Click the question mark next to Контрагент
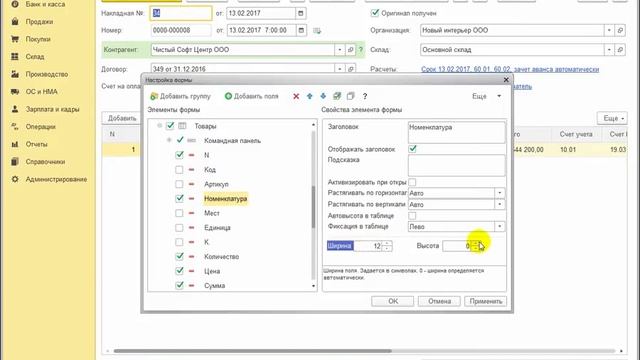 tap(360, 50)
